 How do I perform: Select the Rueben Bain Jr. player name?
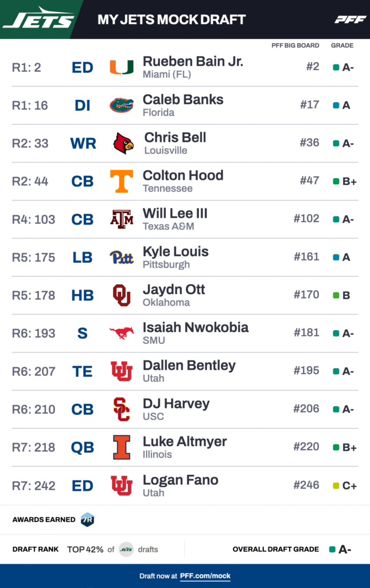pos(193,61)
